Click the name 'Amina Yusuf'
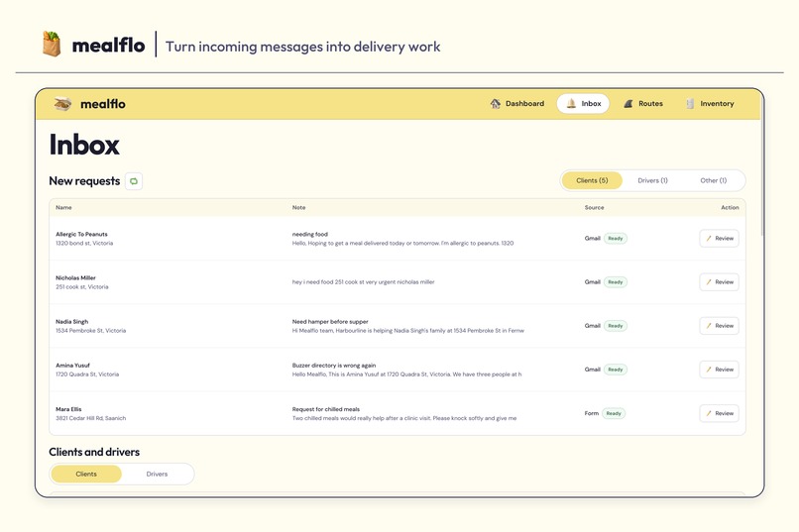799x532 pixels. coord(73,366)
